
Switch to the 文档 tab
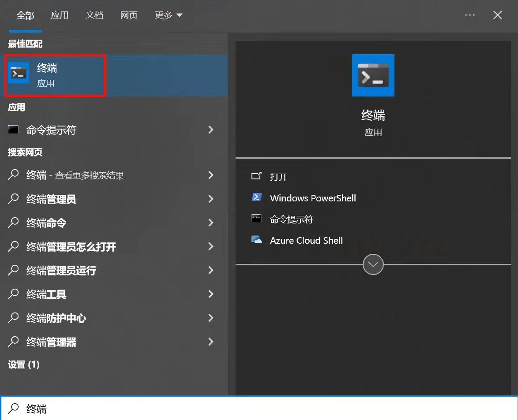pyautogui.click(x=94, y=15)
